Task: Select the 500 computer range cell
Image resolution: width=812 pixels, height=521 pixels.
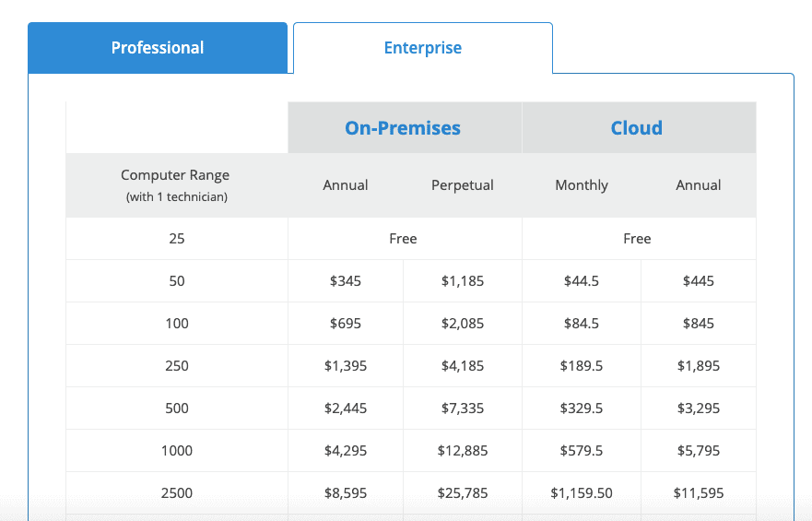Action: 177,409
